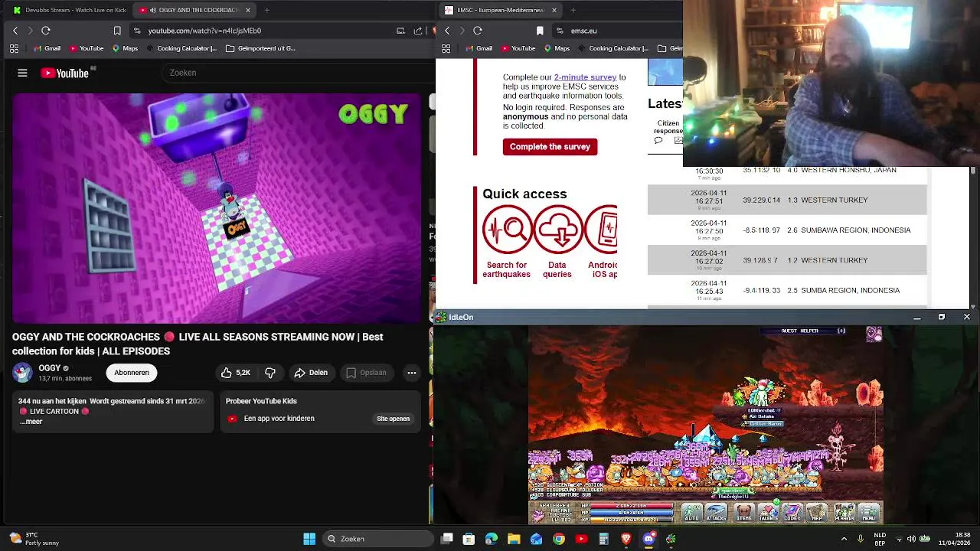980x551 pixels.
Task: Share the video with the Delen button
Action: point(311,373)
